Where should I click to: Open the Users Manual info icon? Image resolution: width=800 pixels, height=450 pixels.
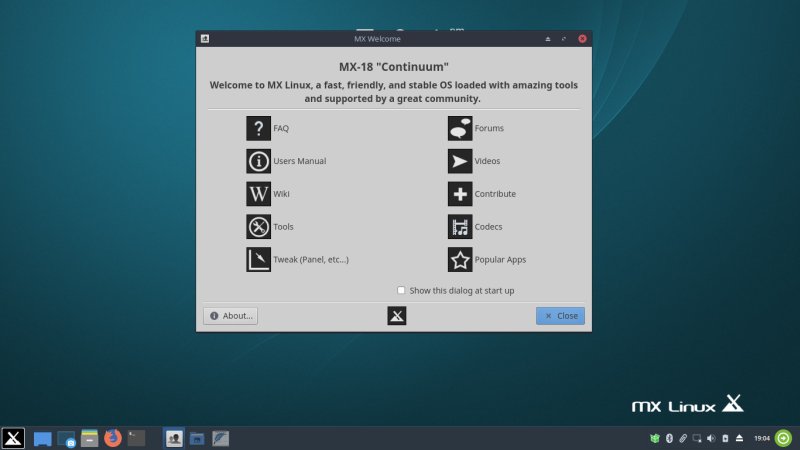pos(258,161)
